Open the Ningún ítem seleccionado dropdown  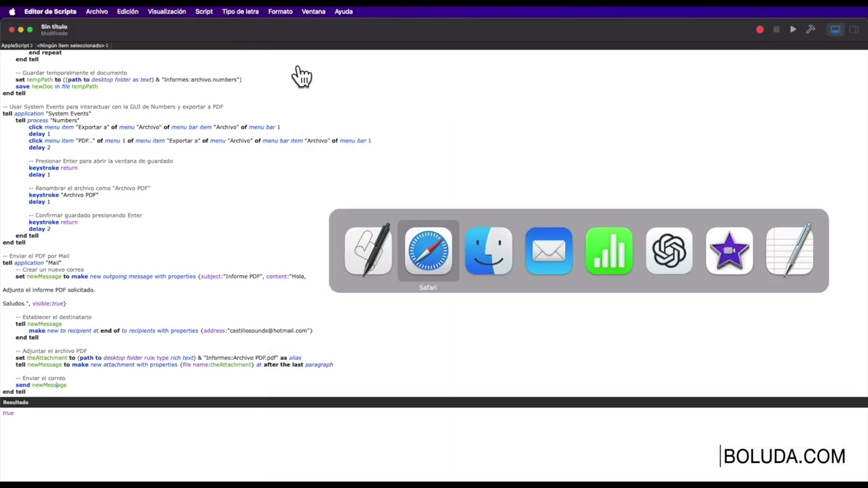[73, 45]
